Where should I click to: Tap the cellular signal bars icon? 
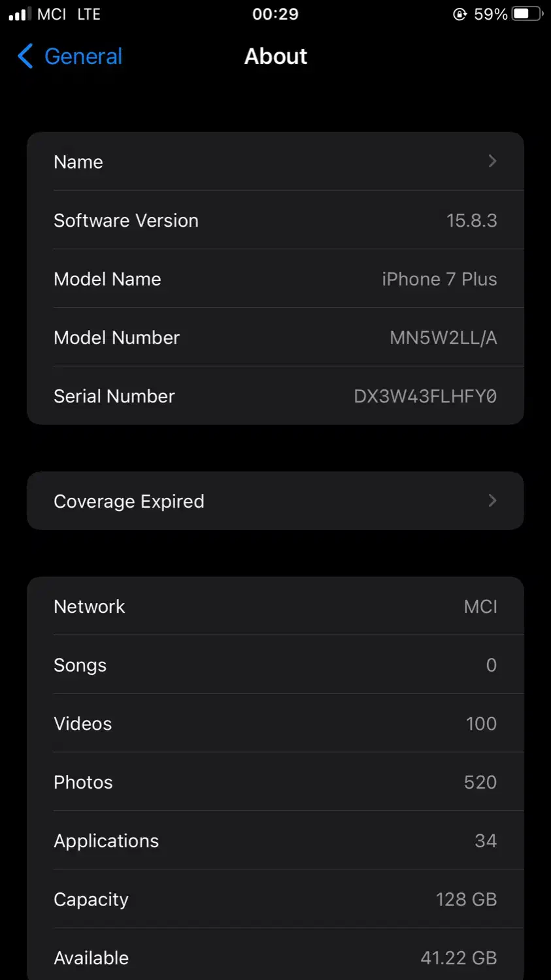[20, 14]
